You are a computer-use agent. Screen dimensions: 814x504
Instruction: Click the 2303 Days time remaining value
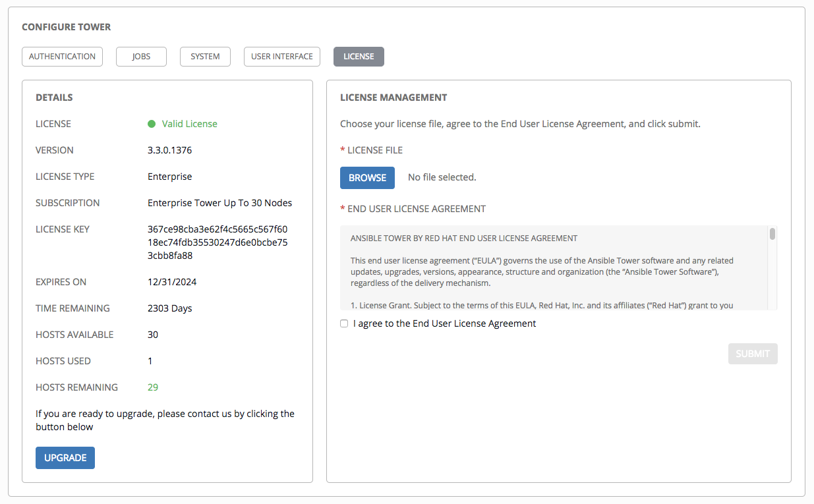tap(170, 308)
